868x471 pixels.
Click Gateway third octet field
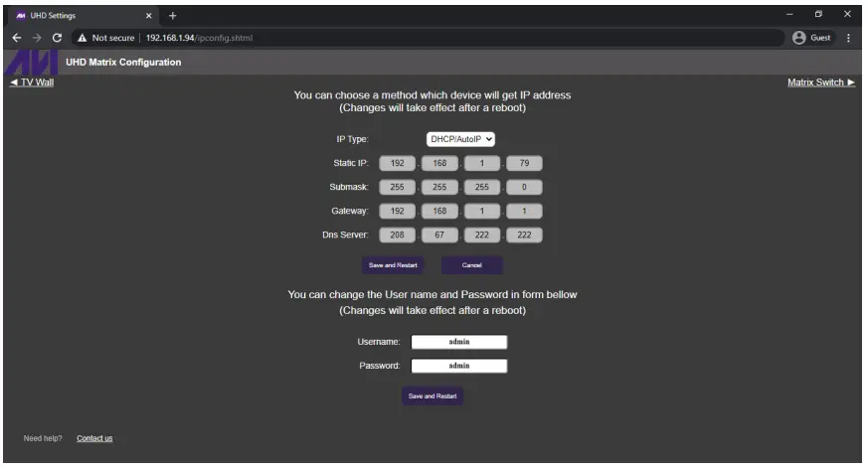coord(481,211)
